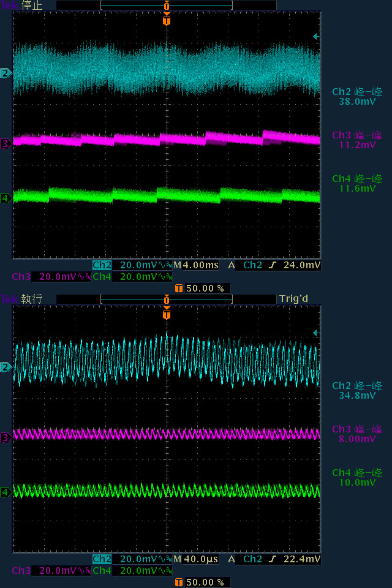This screenshot has width=392, height=588.
Task: Click the Ch4 ground marker in lower capture
Action: tap(6, 492)
